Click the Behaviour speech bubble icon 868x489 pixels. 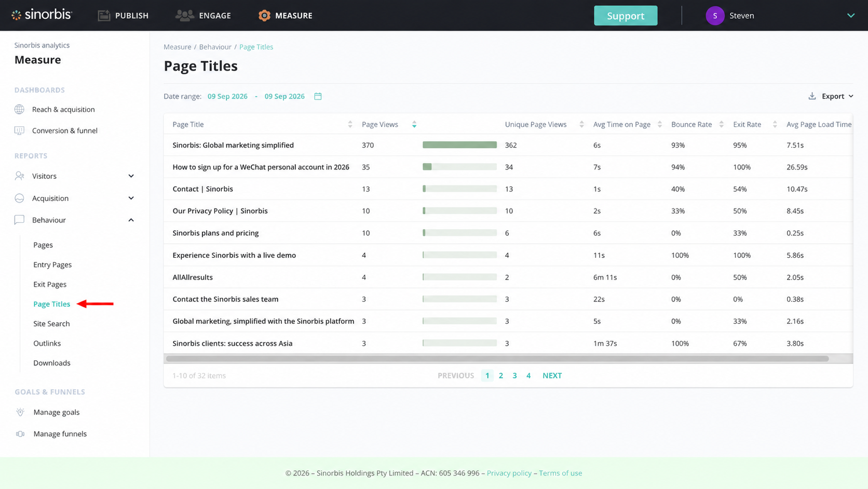point(20,220)
